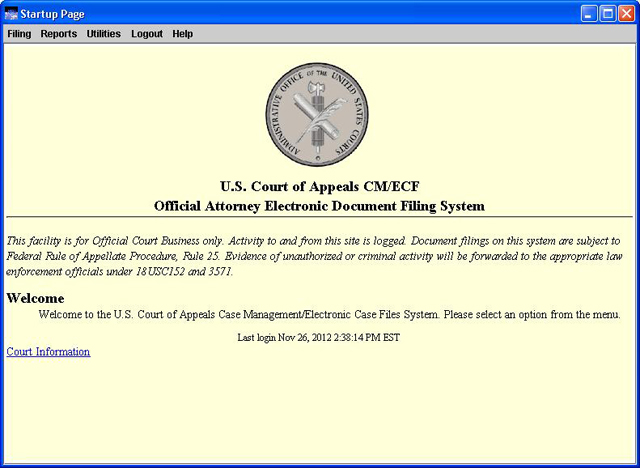
Task: Click the 'Welcome' heading
Action: pos(36,298)
